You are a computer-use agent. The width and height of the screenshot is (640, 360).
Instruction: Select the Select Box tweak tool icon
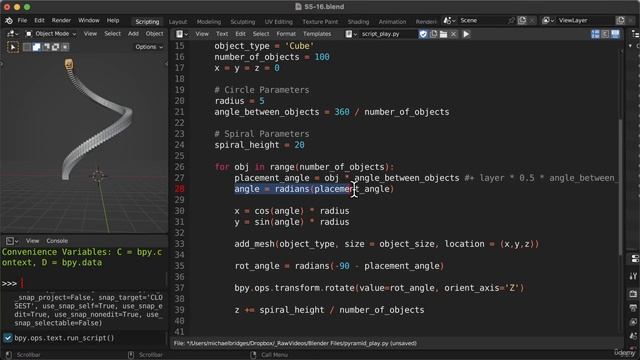click(x=13, y=47)
